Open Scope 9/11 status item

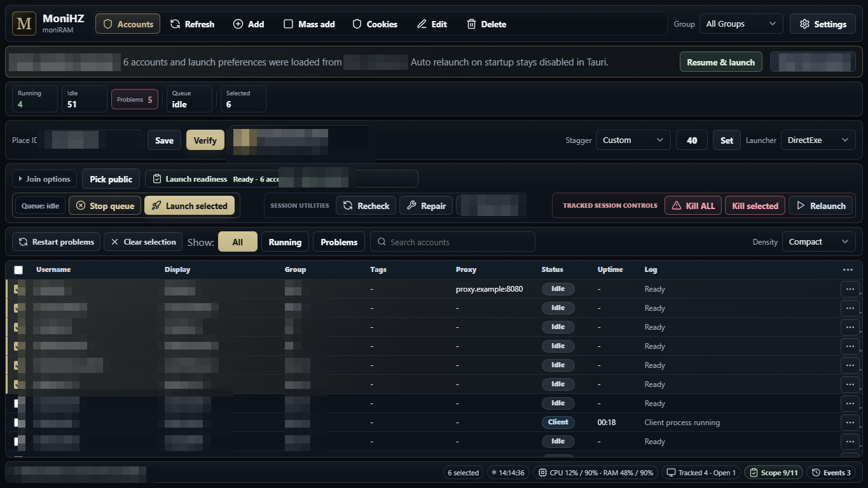click(x=773, y=473)
